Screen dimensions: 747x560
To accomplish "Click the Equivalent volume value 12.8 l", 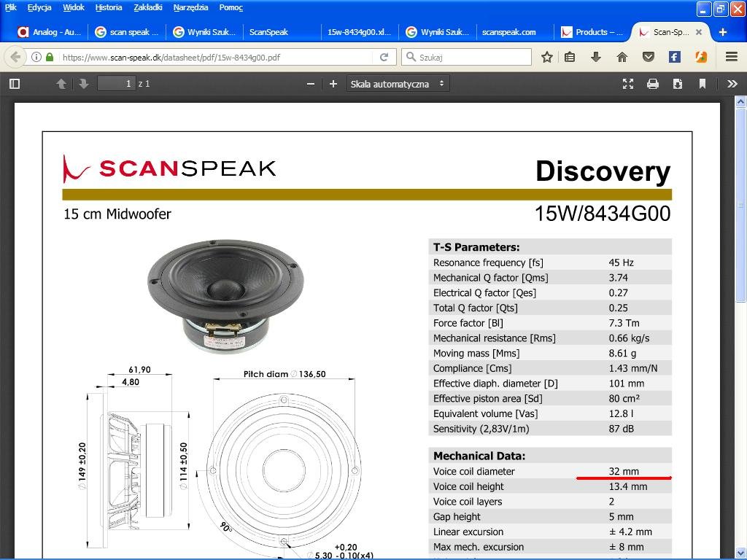I will 622,414.
